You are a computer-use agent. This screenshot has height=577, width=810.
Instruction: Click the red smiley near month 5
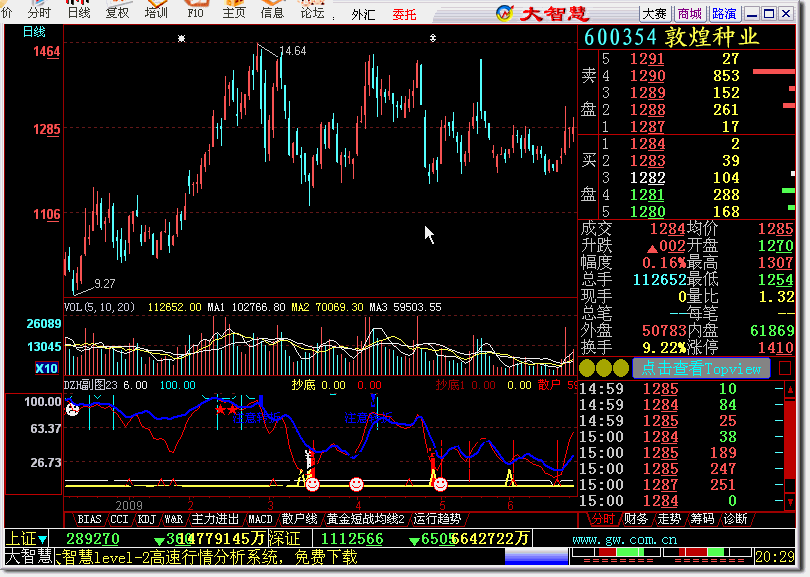[440, 484]
